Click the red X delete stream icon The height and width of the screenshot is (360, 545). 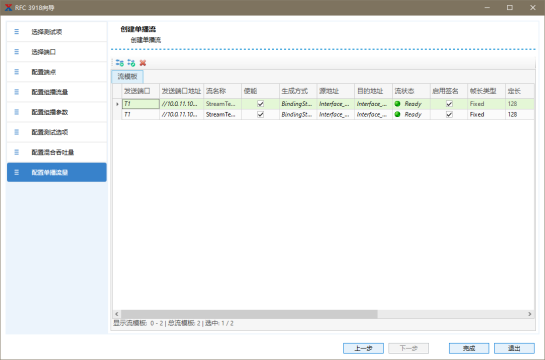(x=143, y=63)
